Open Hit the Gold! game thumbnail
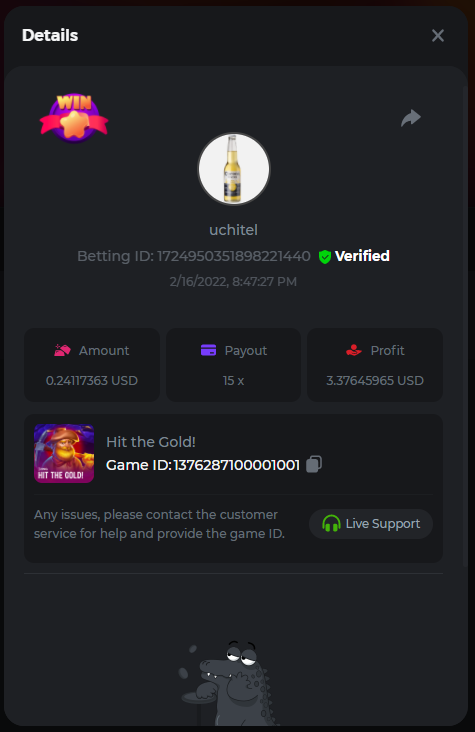The image size is (475, 732). (x=64, y=453)
